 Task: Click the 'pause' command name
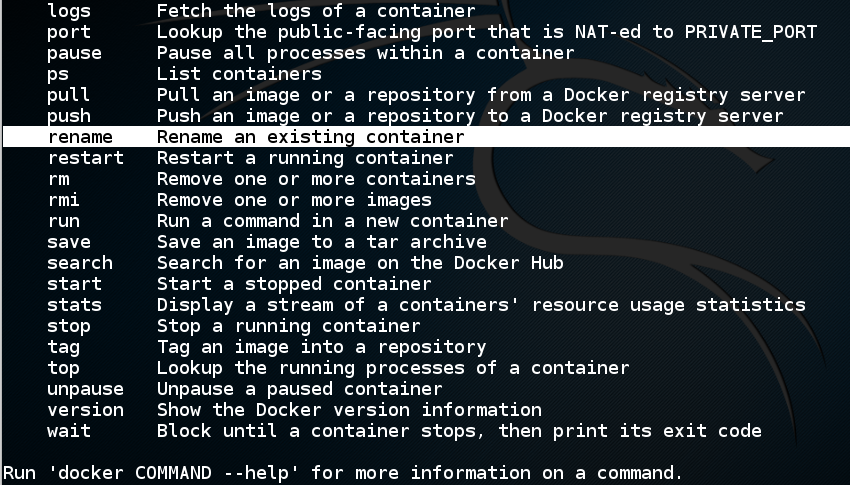coord(74,53)
